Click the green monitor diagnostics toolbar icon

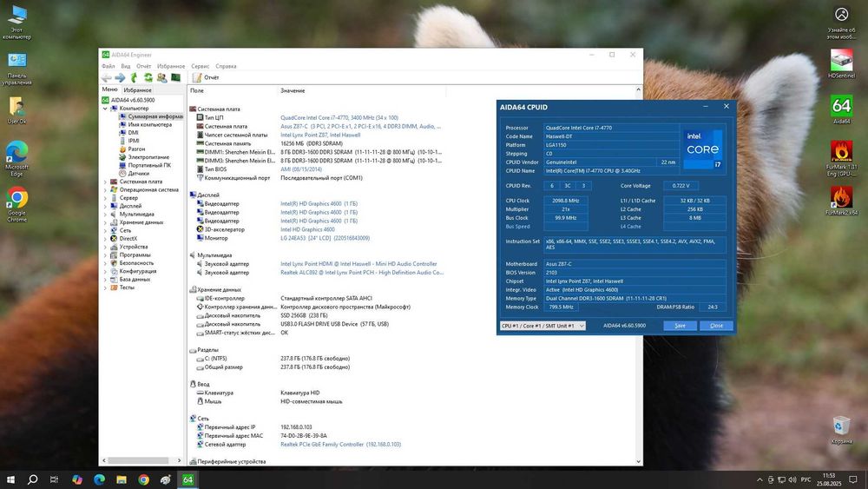point(175,77)
